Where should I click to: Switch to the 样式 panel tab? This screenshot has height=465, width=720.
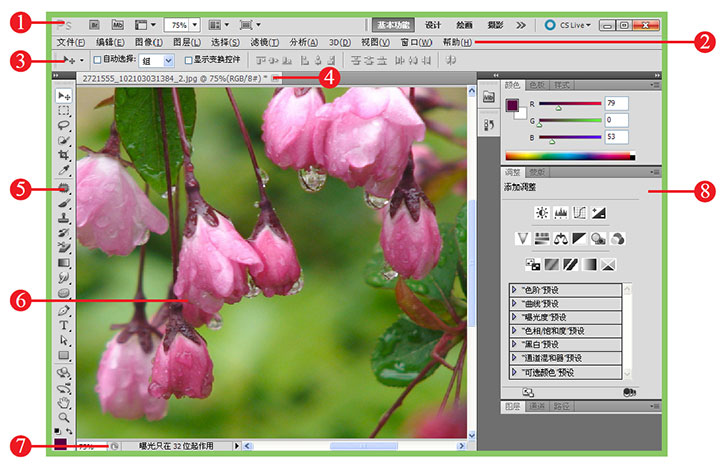pos(561,86)
